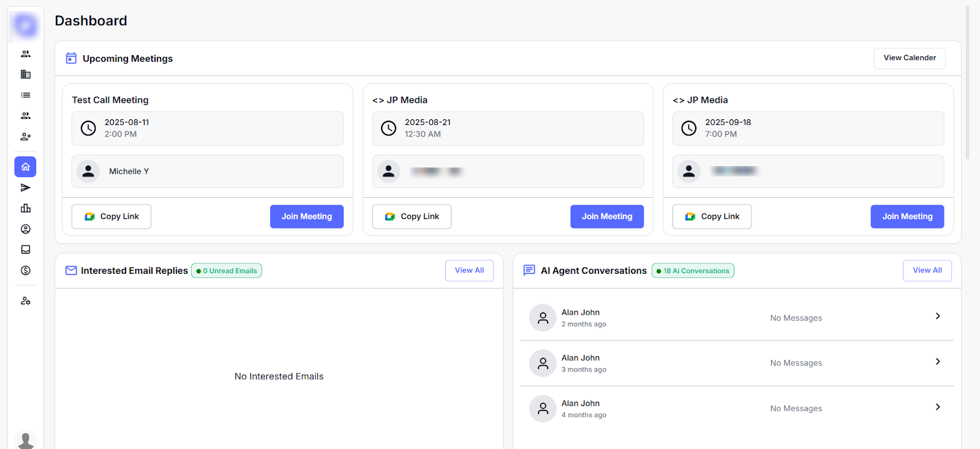Viewport: 980px width, 449px height.
Task: Copy link for the 2025-08-21 JP Media meeting
Action: tap(412, 216)
